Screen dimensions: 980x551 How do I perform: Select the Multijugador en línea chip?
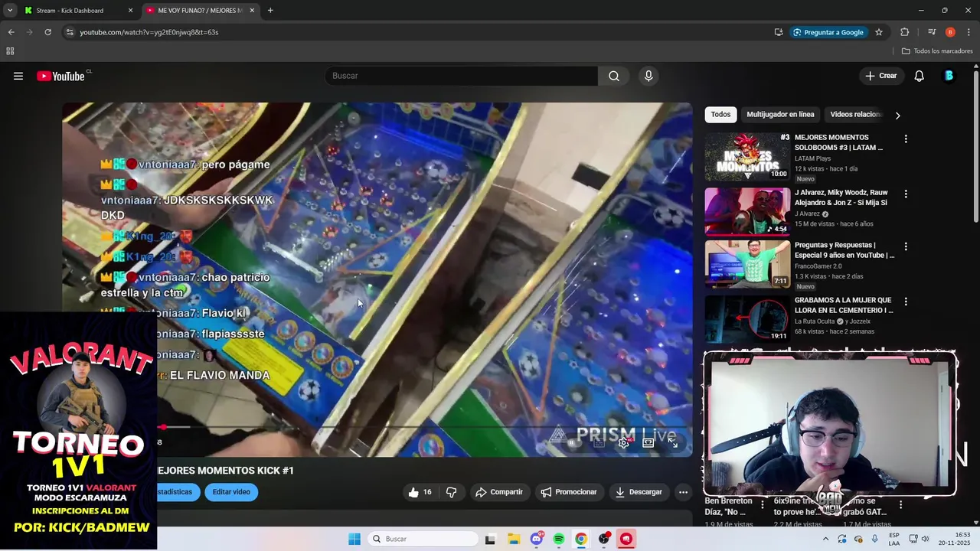[780, 115]
